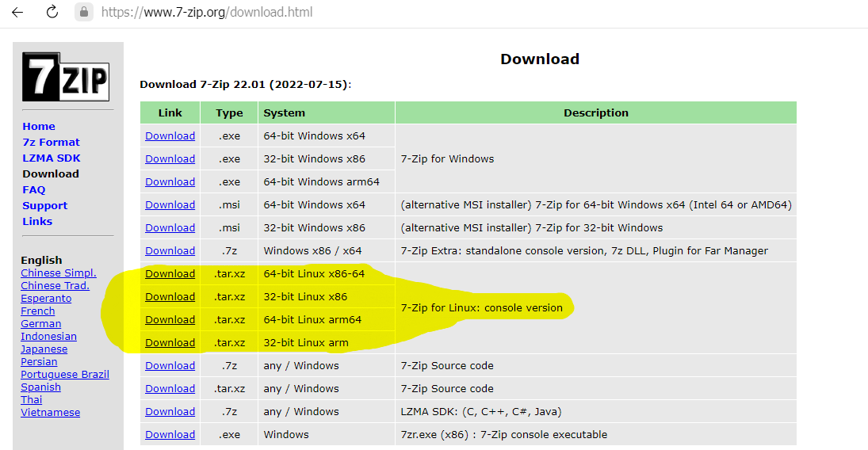Click the 'LZMA SDK: (C, C++, C#, Java)' cell

click(x=596, y=411)
